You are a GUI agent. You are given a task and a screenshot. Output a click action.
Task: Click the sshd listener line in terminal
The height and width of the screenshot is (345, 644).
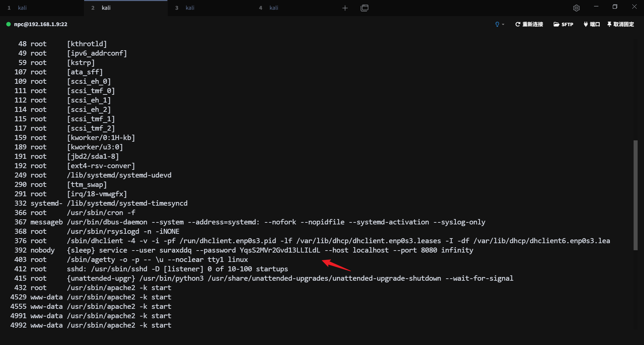[x=177, y=269]
